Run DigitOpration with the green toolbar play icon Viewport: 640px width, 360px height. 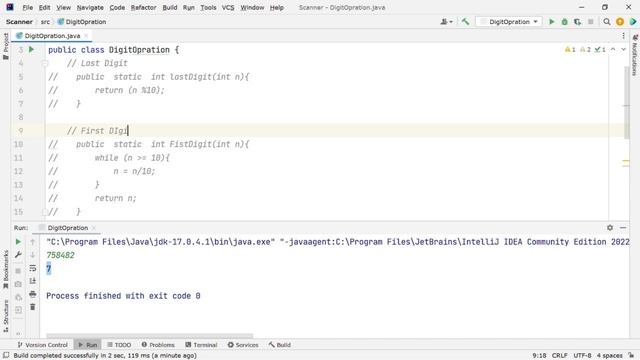[x=551, y=22]
